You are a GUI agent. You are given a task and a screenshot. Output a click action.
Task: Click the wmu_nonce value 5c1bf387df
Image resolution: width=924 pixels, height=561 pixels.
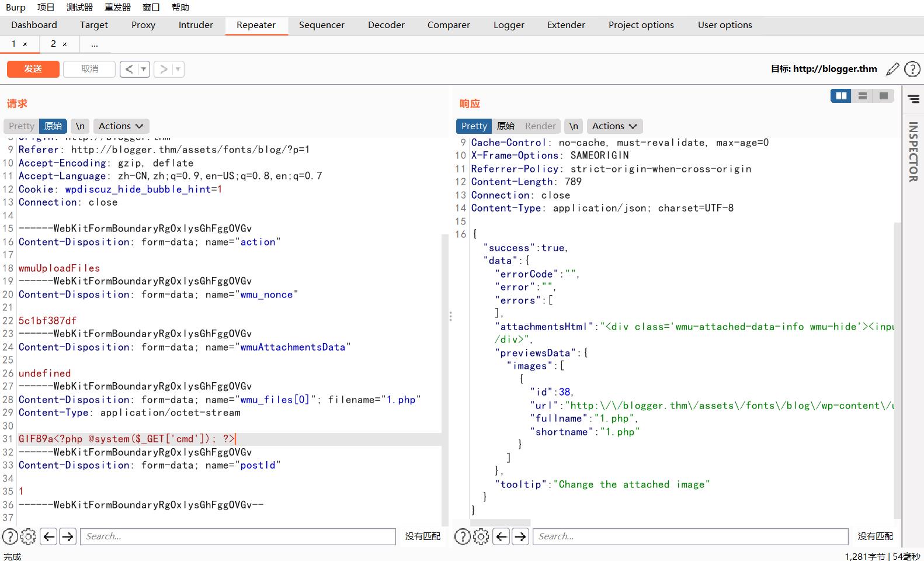(47, 321)
